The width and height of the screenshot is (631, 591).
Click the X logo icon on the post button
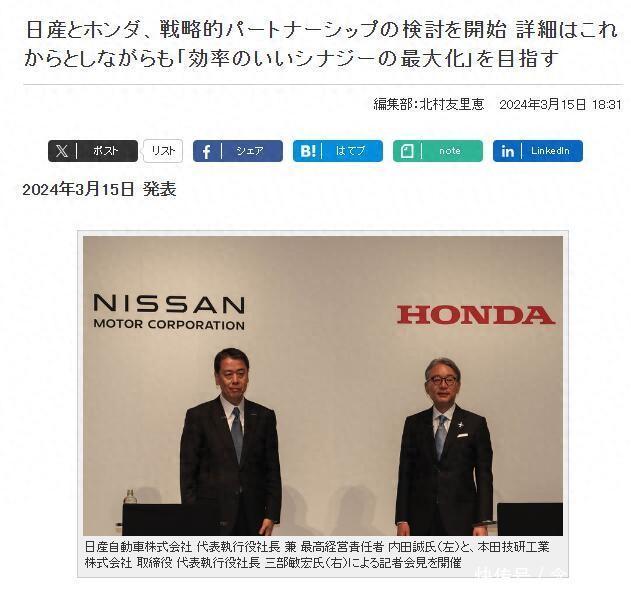[x=62, y=151]
